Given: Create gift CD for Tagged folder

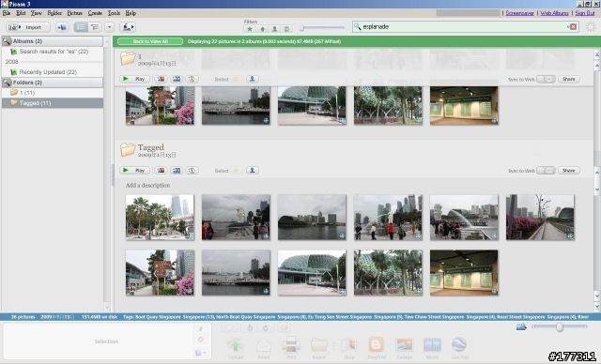Looking at the screenshot, I should point(192,171).
